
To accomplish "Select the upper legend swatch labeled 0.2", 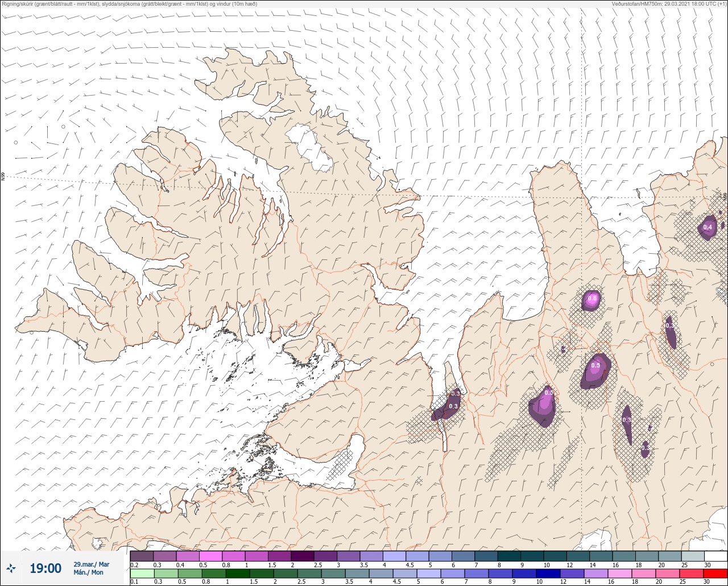I will (x=142, y=556).
